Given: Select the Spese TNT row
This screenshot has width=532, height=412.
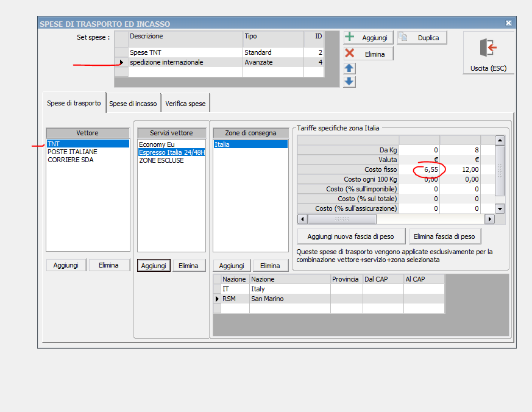Looking at the screenshot, I should pyautogui.click(x=219, y=52).
